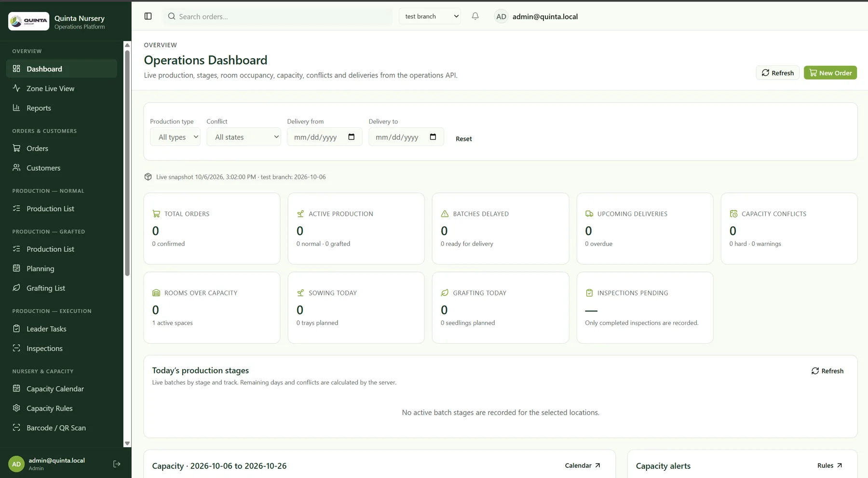Screen dimensions: 868x478
Task: Click the Grafting Today leaf icon
Action: tap(445, 292)
